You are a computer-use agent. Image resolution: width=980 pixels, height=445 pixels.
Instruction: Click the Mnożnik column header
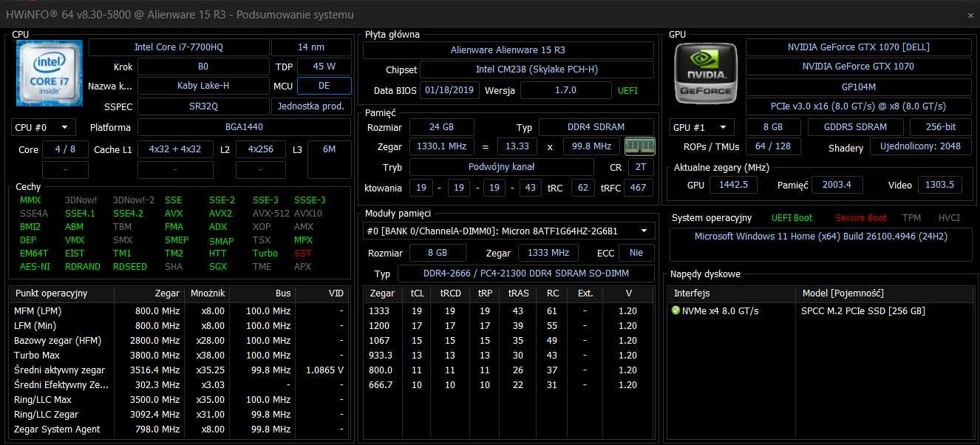tap(206, 293)
